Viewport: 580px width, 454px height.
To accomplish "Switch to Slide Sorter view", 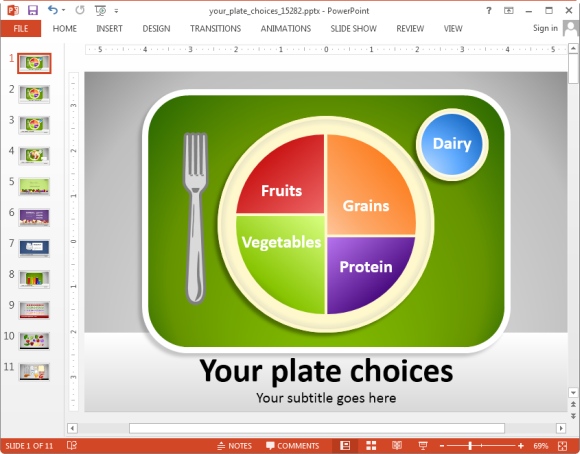I will 371,445.
